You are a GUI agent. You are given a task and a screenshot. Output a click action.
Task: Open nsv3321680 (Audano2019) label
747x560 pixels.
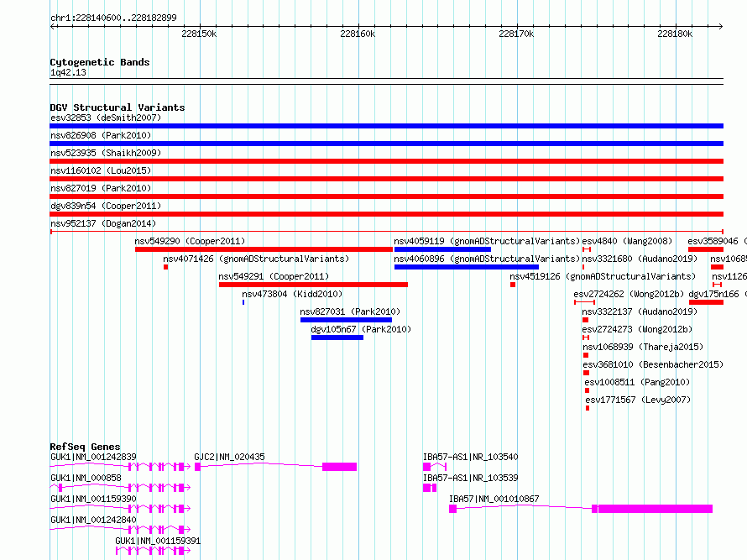[640, 259]
